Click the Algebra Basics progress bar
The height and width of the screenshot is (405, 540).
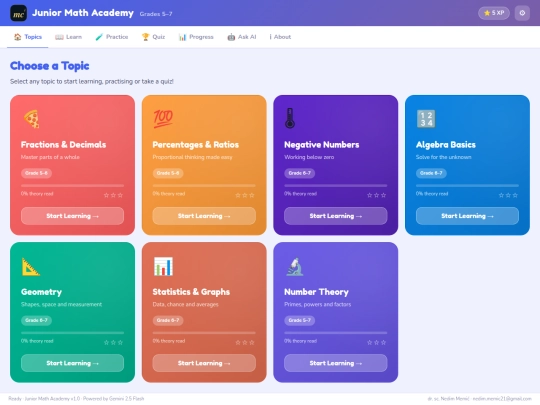(467, 186)
